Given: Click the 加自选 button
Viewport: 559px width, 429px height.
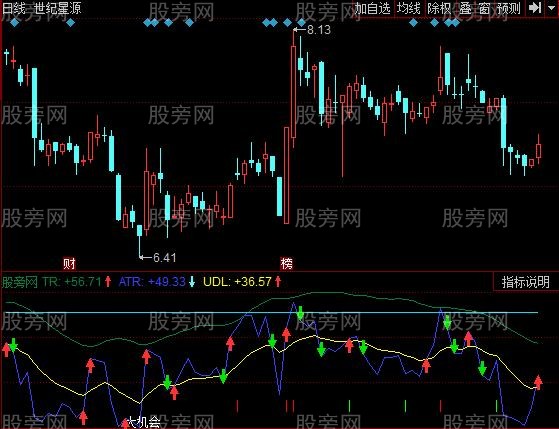Looking at the screenshot, I should point(373,8).
